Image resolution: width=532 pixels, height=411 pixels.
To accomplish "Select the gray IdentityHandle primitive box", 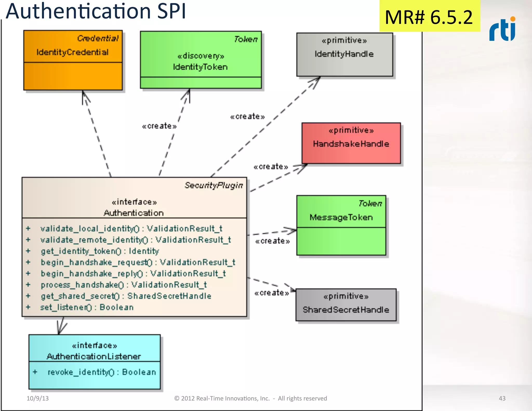I will (x=344, y=54).
